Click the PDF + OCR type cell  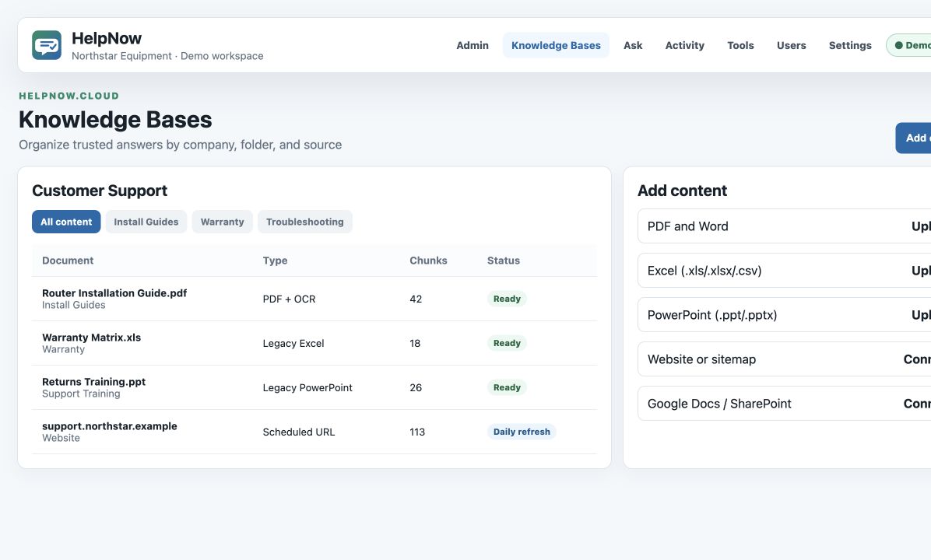[289, 299]
